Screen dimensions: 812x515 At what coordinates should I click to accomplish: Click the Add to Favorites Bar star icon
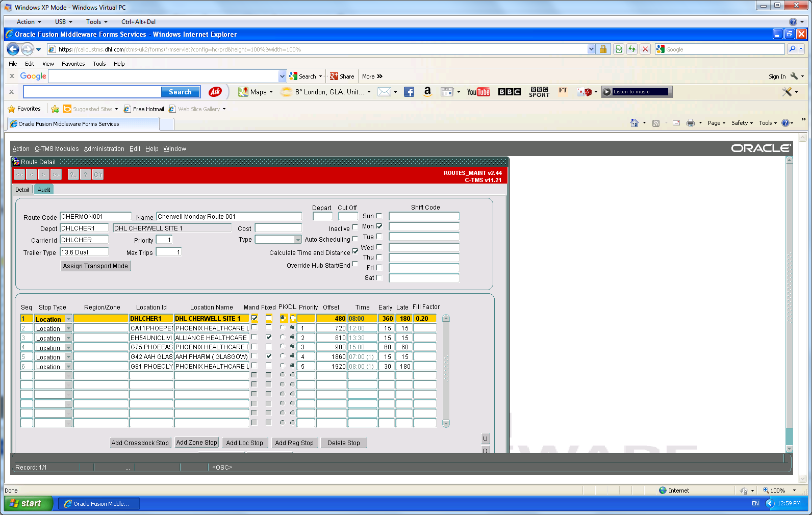[x=55, y=109]
